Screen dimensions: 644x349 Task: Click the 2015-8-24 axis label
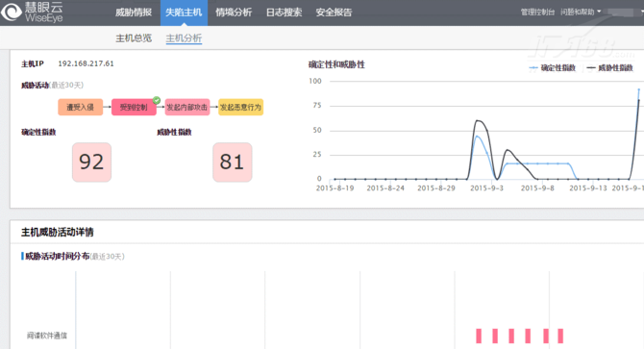385,188
